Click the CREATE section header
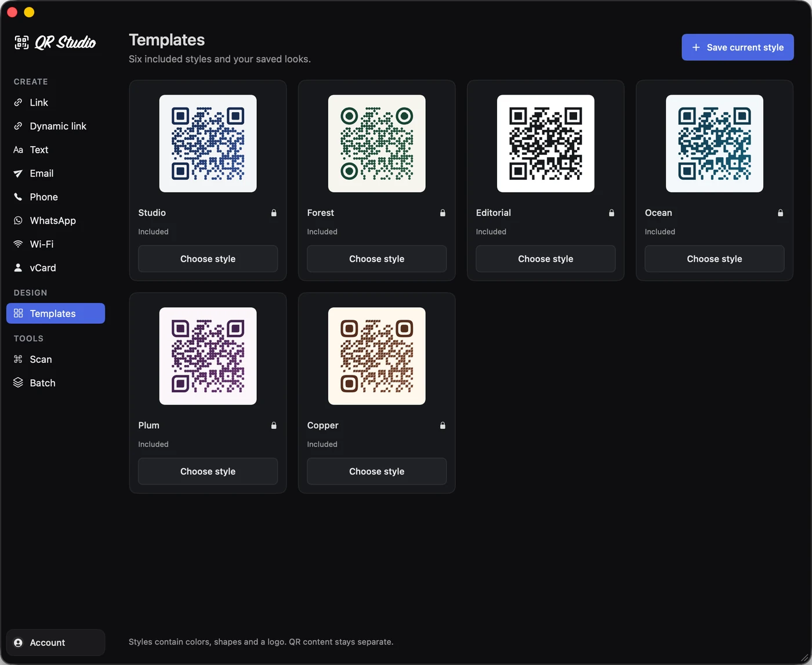 [x=31, y=82]
